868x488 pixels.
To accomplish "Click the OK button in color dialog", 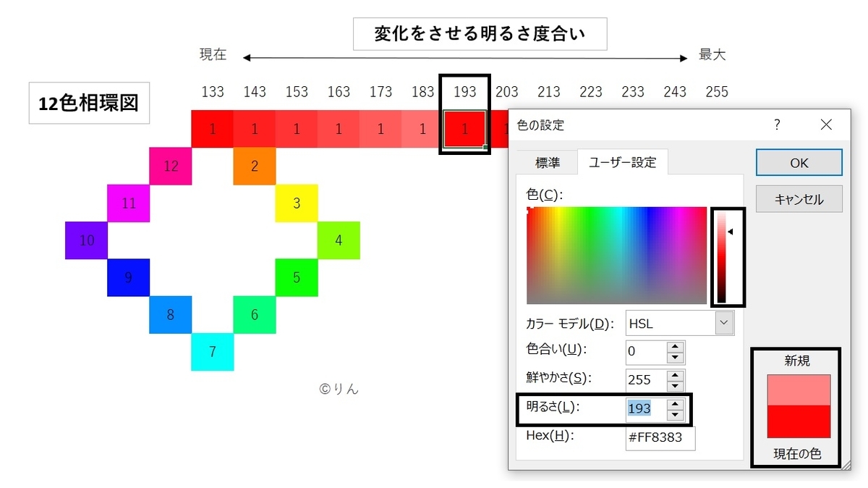I will pos(799,163).
